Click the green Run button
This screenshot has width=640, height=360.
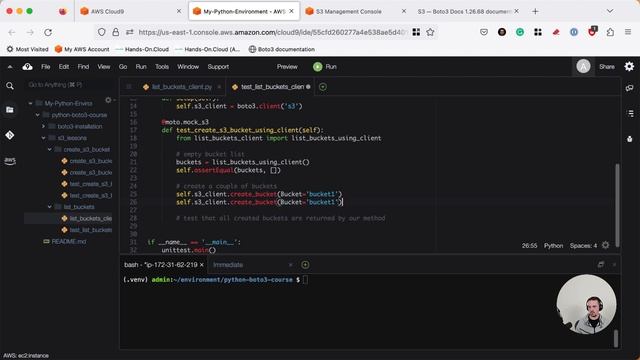pos(325,67)
